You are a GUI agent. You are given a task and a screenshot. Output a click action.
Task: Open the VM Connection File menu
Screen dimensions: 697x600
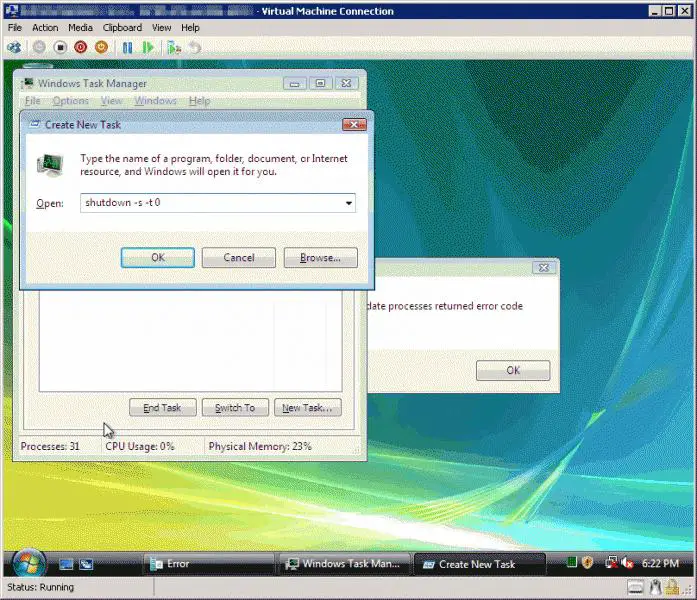click(14, 28)
